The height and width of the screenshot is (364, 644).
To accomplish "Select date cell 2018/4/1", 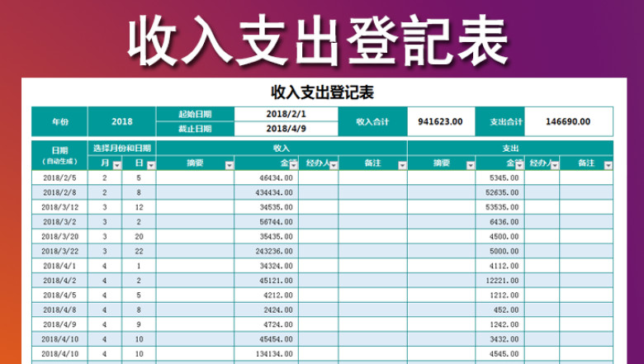I will tap(59, 266).
